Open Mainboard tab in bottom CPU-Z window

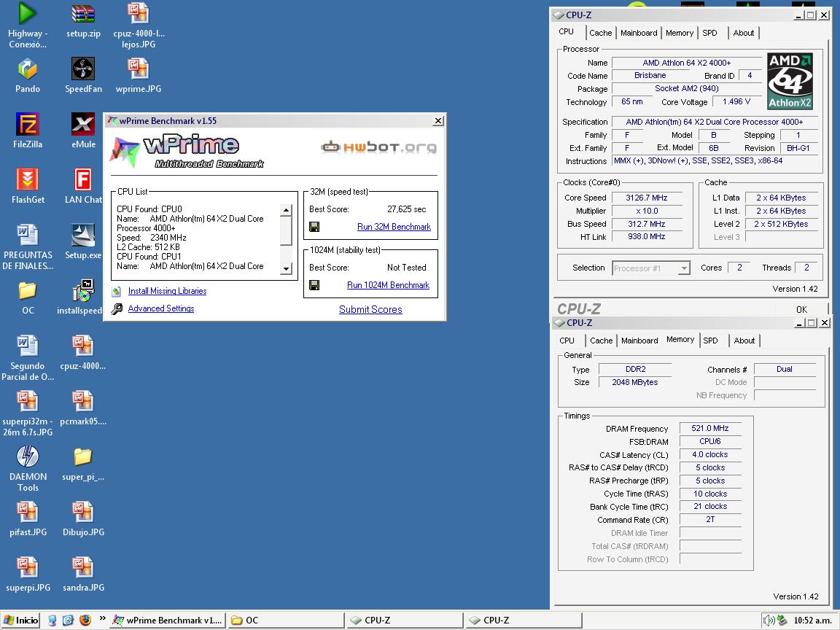pyautogui.click(x=639, y=341)
